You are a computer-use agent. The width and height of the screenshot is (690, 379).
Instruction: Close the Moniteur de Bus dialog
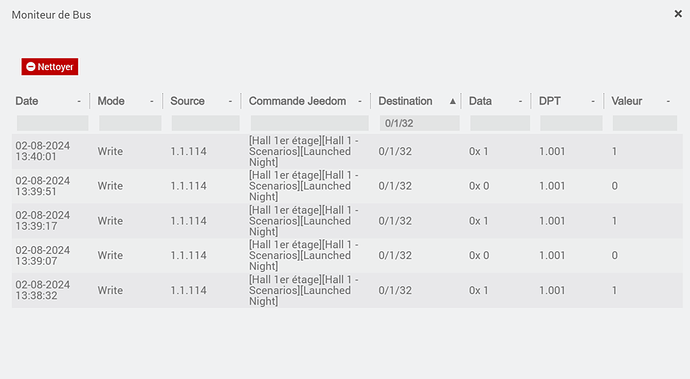(678, 14)
